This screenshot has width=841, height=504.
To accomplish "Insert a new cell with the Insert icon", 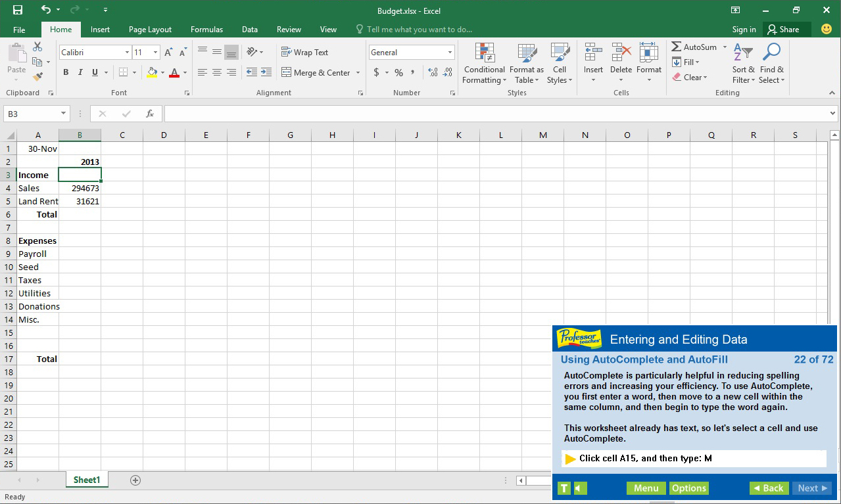I will 592,58.
